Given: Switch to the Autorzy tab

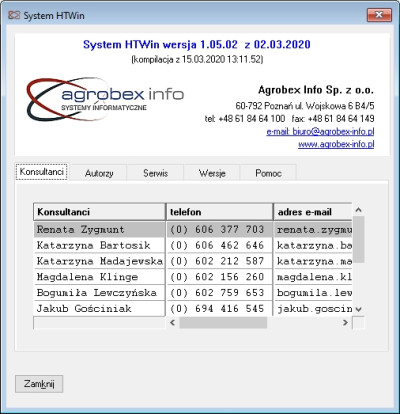Looking at the screenshot, I should 99,173.
